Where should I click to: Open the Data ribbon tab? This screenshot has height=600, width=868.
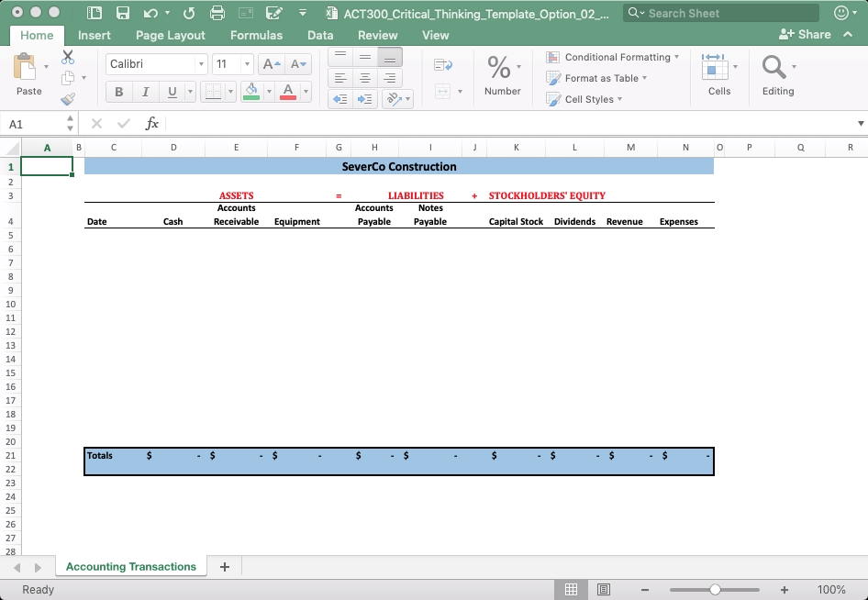coord(320,35)
